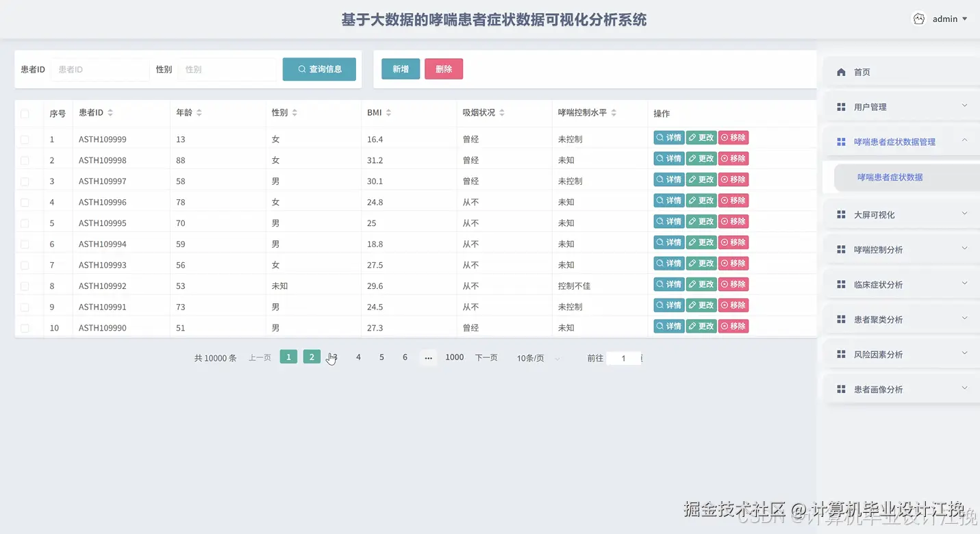Click the 查询信息 search button

[x=319, y=68]
